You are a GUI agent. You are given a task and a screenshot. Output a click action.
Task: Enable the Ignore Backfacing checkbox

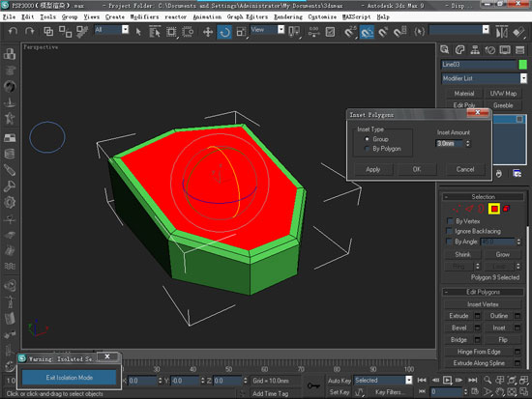[x=450, y=231]
